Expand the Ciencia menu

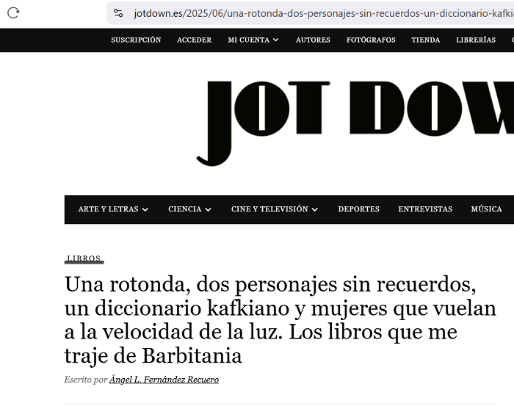point(189,209)
